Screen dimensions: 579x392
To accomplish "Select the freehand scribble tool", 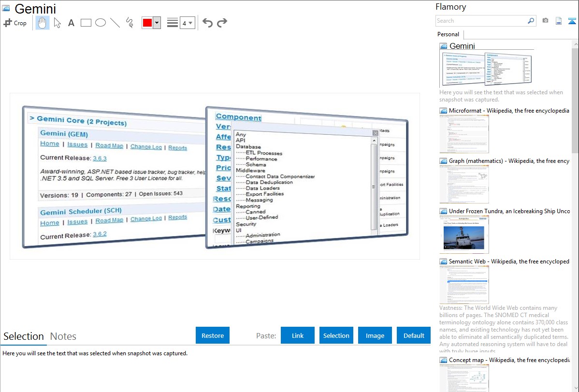I will (129, 23).
